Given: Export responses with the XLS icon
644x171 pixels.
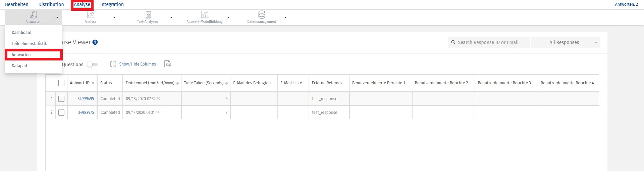Looking at the screenshot, I should [168, 64].
